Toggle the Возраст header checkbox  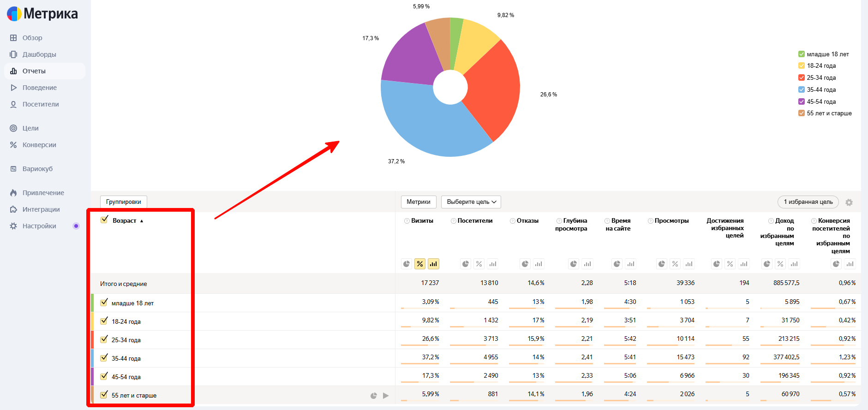(x=104, y=220)
